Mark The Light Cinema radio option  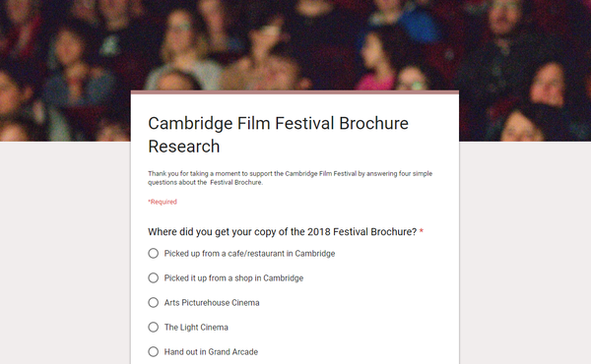(153, 328)
